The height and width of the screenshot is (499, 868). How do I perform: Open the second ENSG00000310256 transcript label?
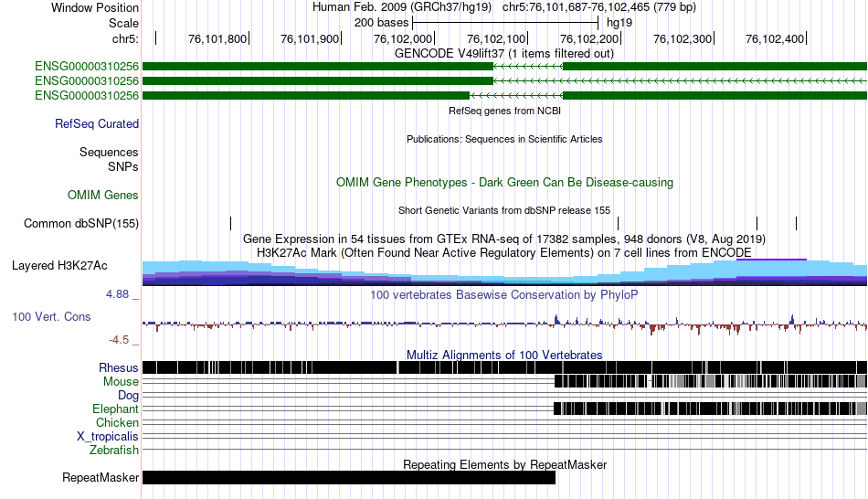(x=87, y=80)
